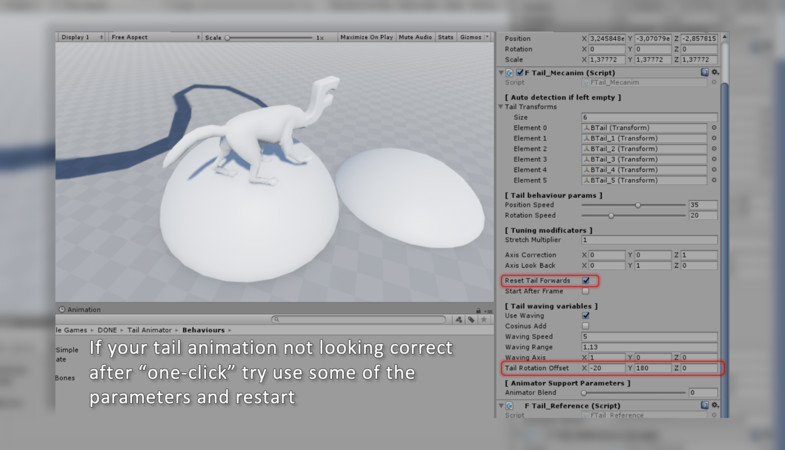Click script icon of F Tail_Reference header
Screen dimensions: 785x450
tap(509, 405)
